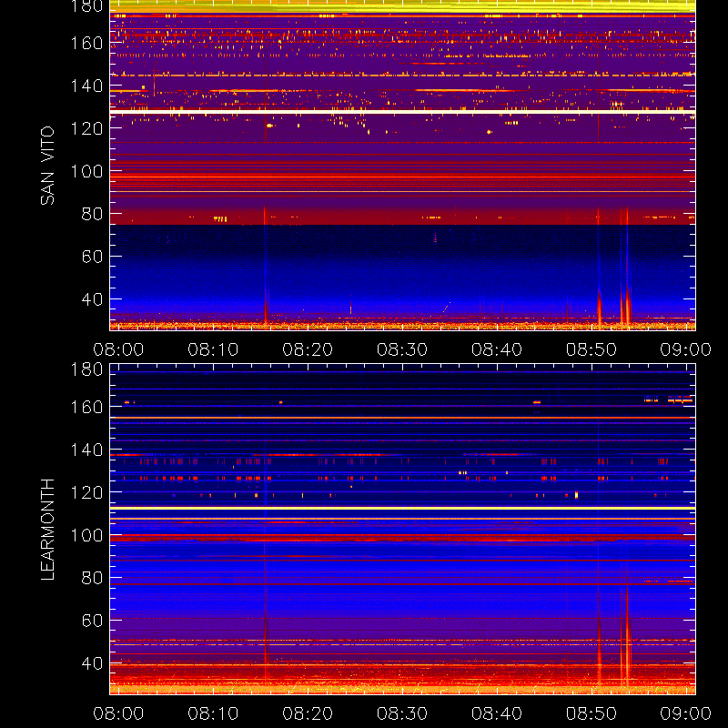Viewport: 728px width, 728px height.
Task: Select the 40 label on San Vito axis
Action: tap(92, 299)
